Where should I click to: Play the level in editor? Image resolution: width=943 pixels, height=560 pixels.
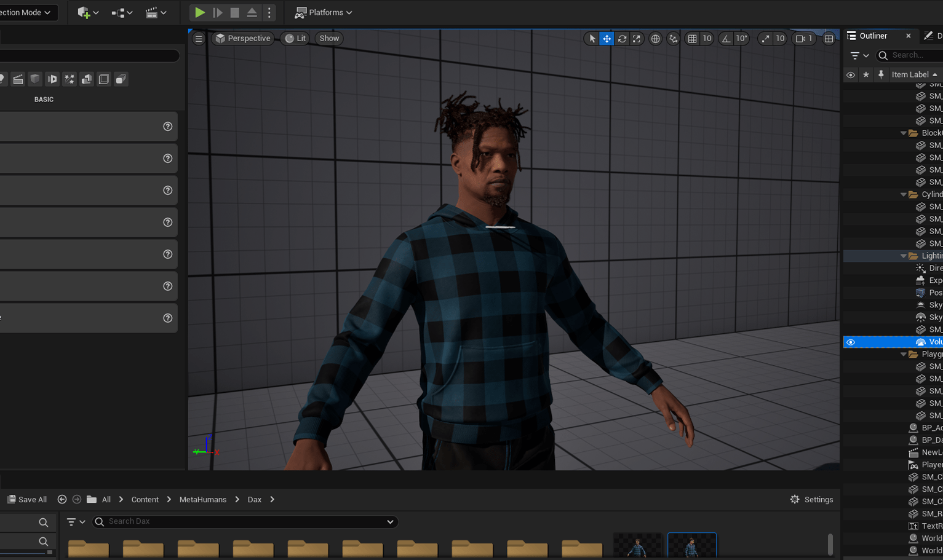pyautogui.click(x=200, y=12)
